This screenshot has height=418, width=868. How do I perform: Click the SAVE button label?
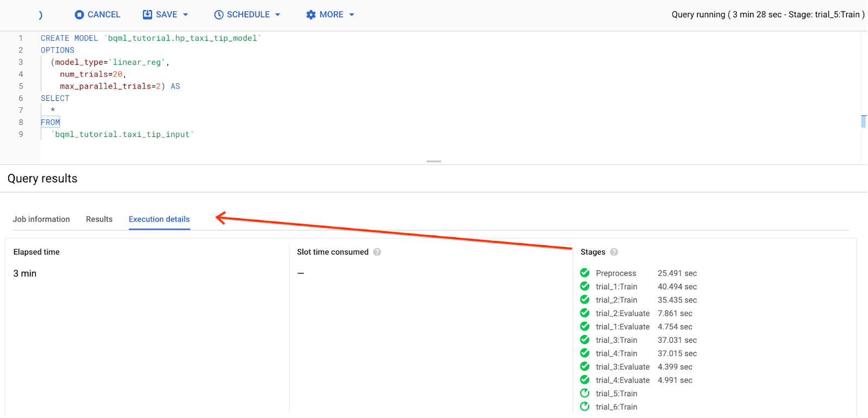click(x=167, y=15)
